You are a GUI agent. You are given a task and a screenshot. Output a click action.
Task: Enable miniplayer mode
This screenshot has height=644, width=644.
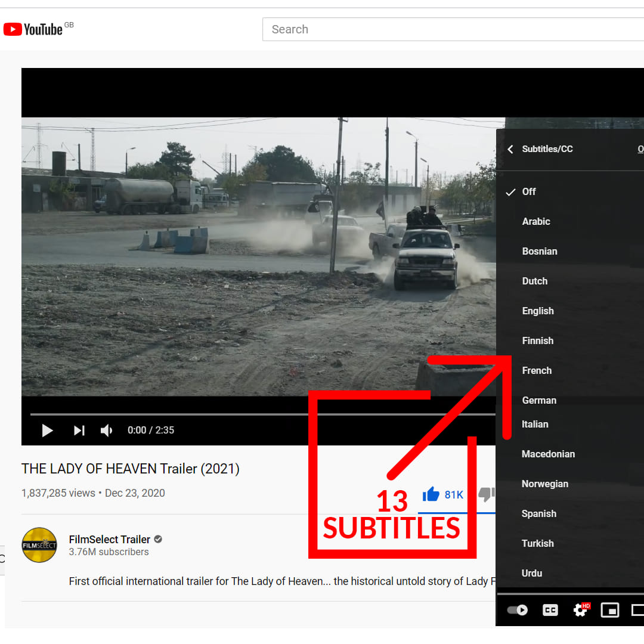tap(610, 610)
